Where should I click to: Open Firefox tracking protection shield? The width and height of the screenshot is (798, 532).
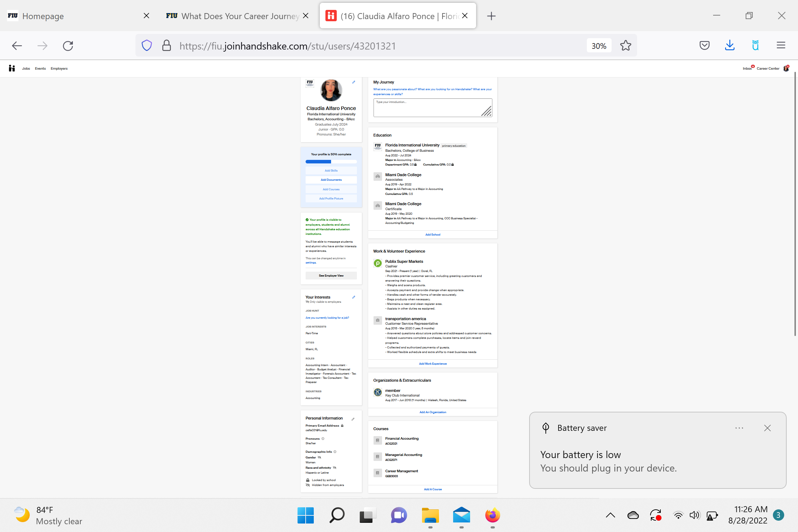147,46
